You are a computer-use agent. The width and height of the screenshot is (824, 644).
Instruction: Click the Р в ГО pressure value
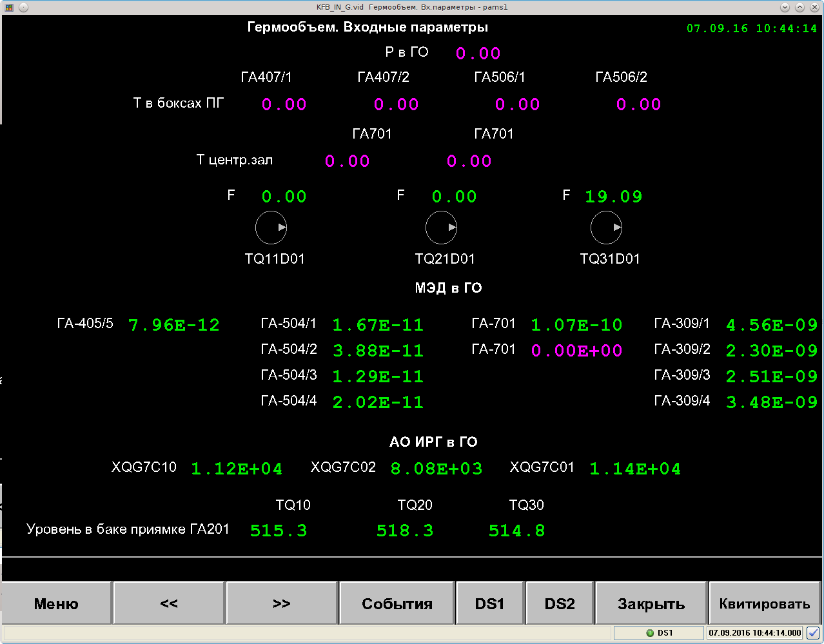tap(478, 54)
